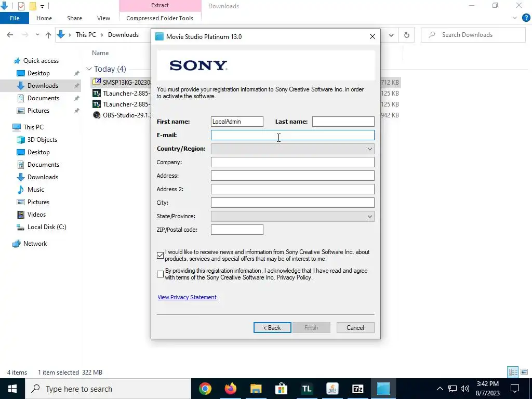The width and height of the screenshot is (532, 399).
Task: Click the taskbar search box
Action: (108, 389)
